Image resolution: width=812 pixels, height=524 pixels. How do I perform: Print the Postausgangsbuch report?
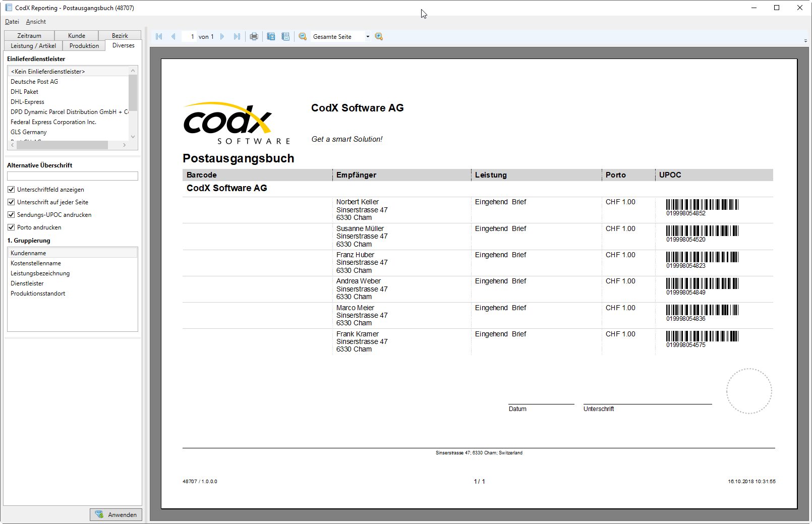(x=254, y=36)
